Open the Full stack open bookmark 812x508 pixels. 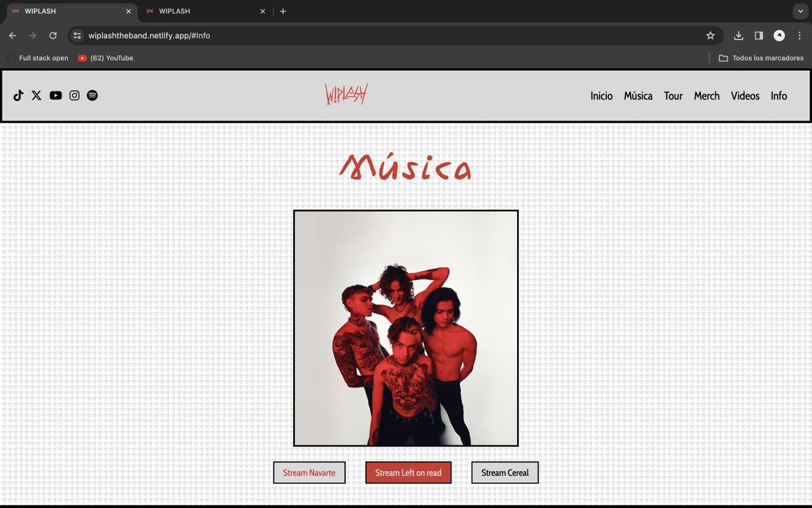tap(38, 58)
